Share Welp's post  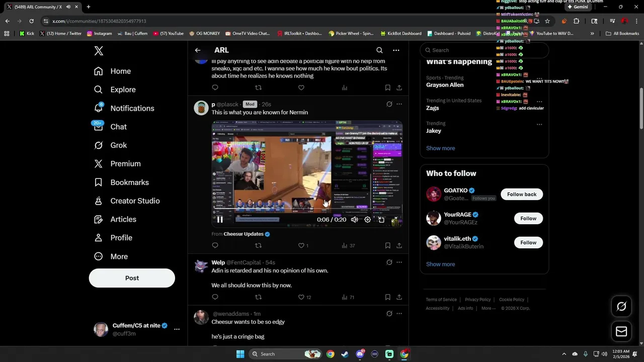399,297
